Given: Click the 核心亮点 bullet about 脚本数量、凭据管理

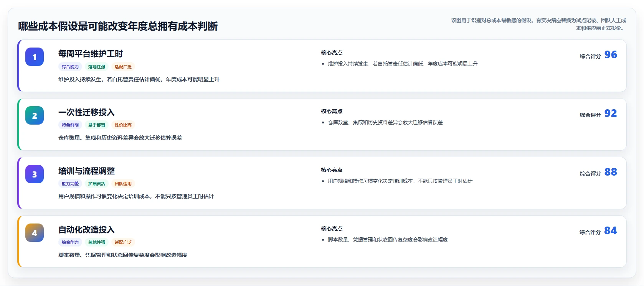Looking at the screenshot, I should (388, 240).
